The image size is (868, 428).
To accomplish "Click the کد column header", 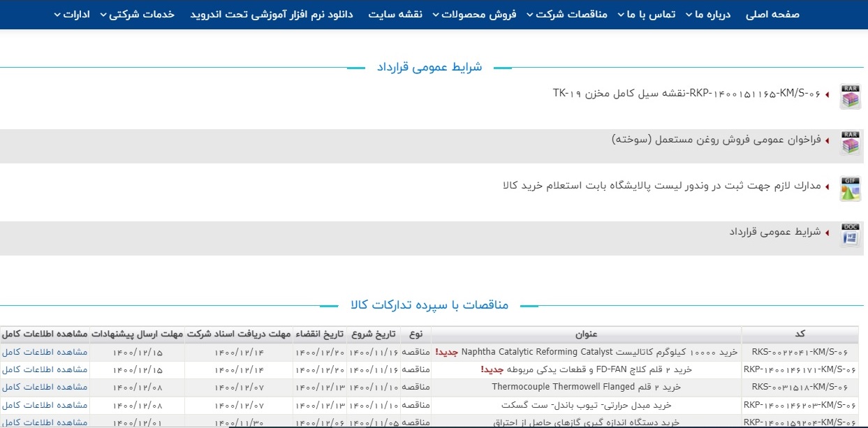I will tap(800, 334).
